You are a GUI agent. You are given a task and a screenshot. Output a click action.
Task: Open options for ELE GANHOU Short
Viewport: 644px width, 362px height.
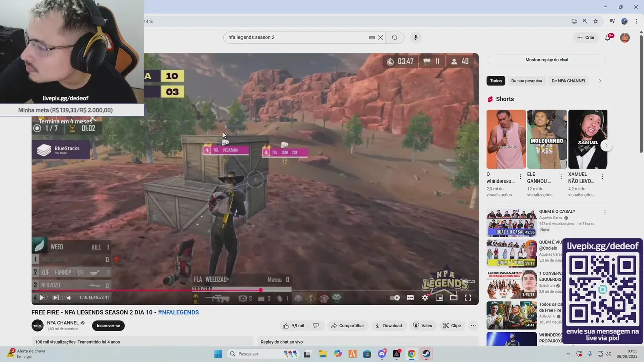click(x=561, y=177)
